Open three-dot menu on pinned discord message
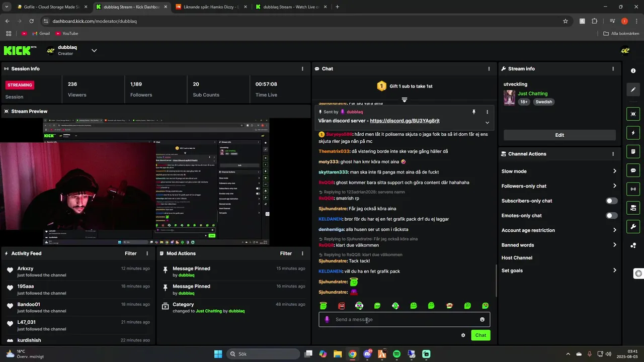 pyautogui.click(x=487, y=112)
